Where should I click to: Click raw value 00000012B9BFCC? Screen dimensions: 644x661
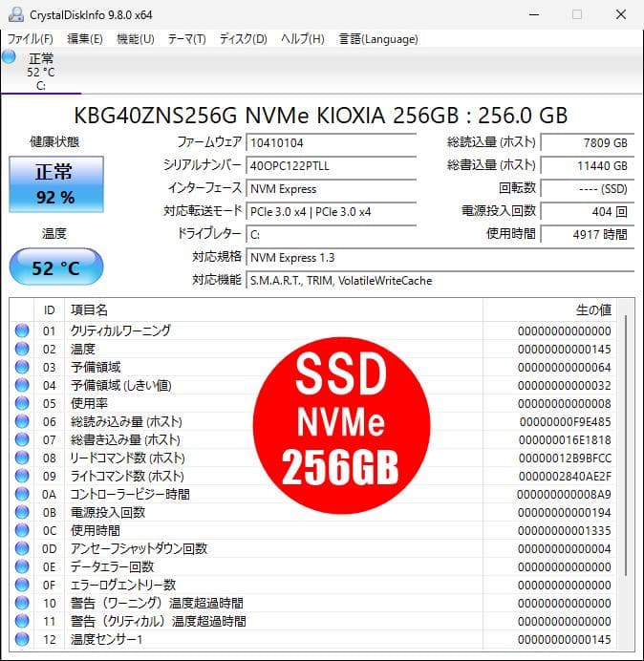click(x=565, y=458)
